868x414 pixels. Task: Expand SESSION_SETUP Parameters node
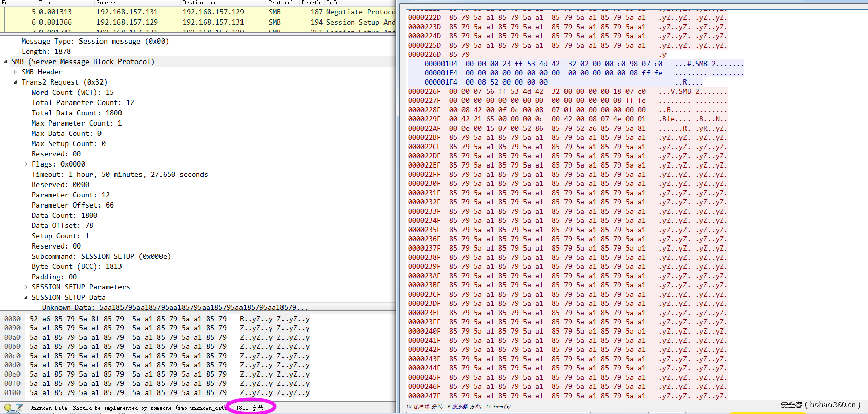[x=26, y=287]
